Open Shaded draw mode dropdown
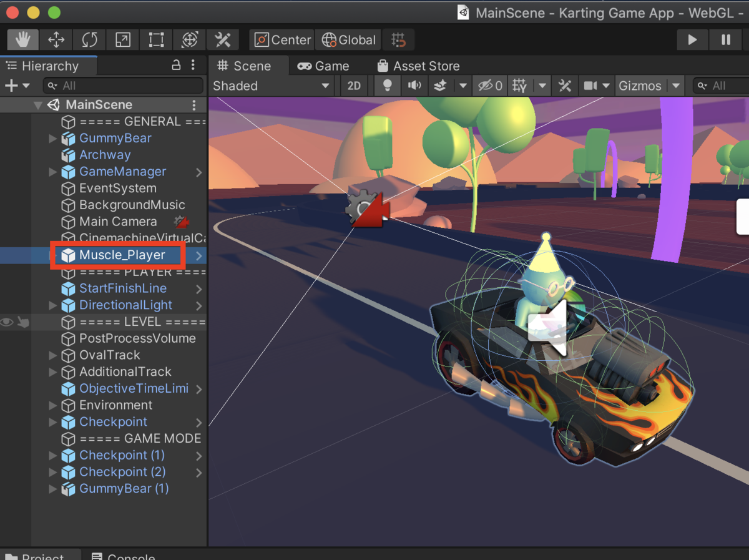Image resolution: width=749 pixels, height=560 pixels. coord(272,86)
